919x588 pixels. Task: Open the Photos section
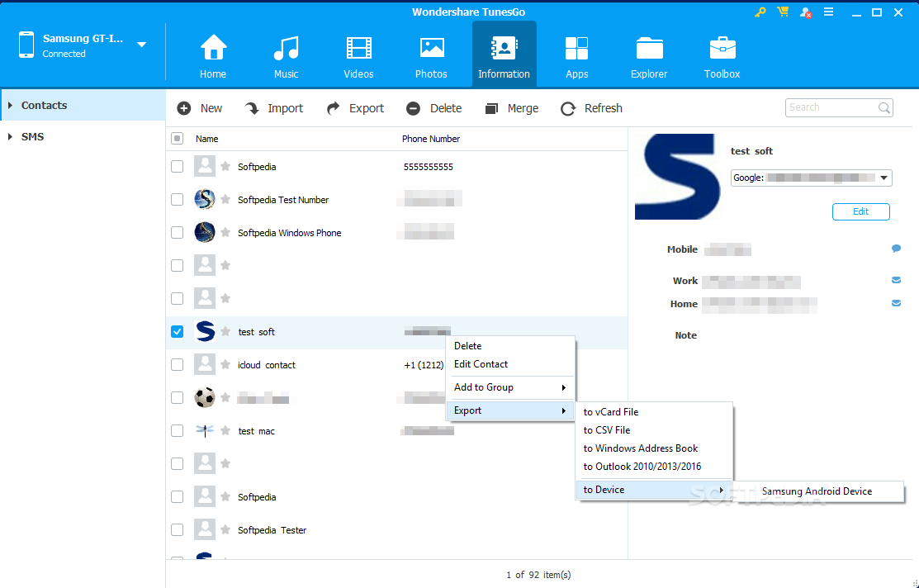click(431, 57)
